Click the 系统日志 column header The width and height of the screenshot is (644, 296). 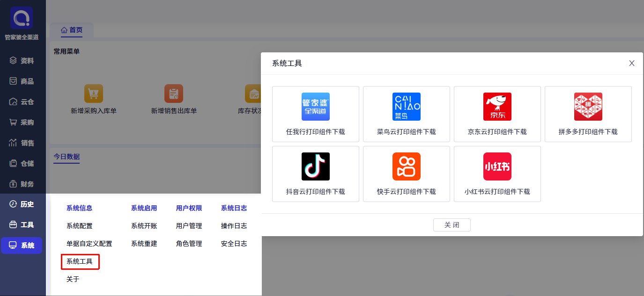point(234,208)
